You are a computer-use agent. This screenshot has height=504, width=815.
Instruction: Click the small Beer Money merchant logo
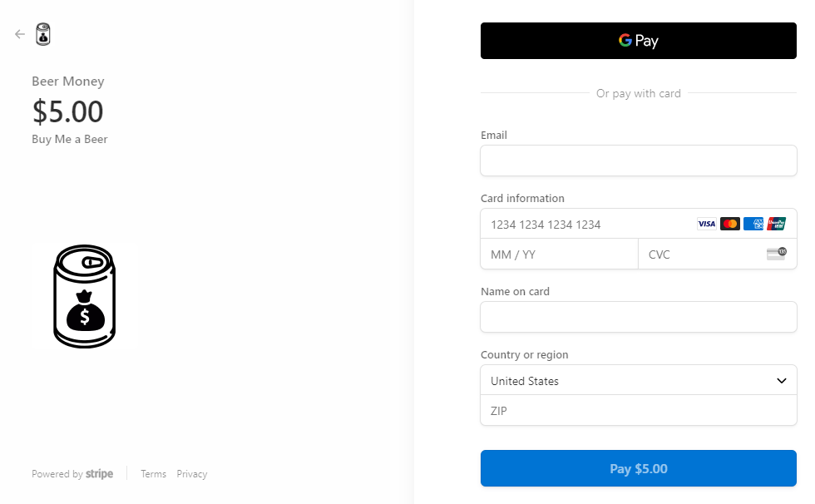pyautogui.click(x=43, y=34)
